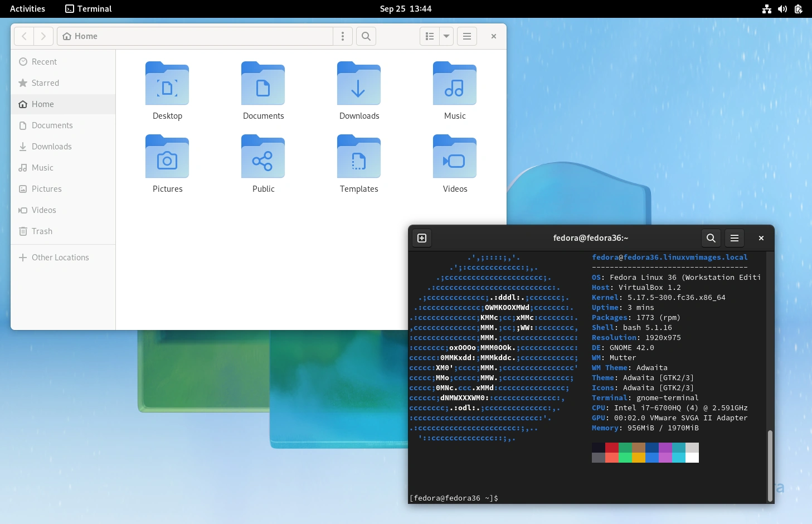This screenshot has width=812, height=524.
Task: Open the terminal hamburger menu
Action: (x=734, y=238)
